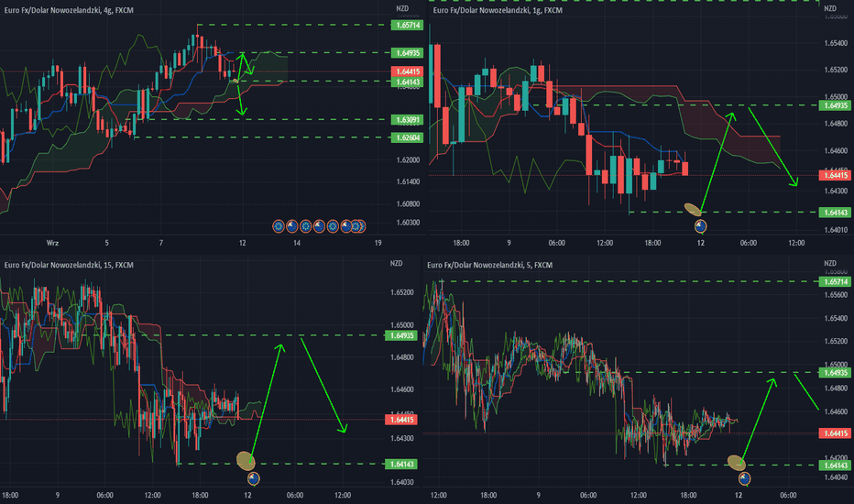Click the '1.62000' value on the 4g price scale

(x=408, y=160)
